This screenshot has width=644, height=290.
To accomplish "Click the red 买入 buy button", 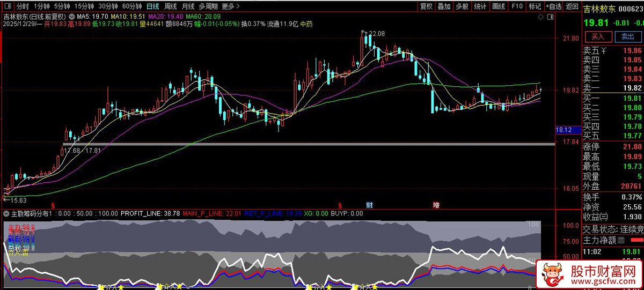I will pyautogui.click(x=598, y=36).
